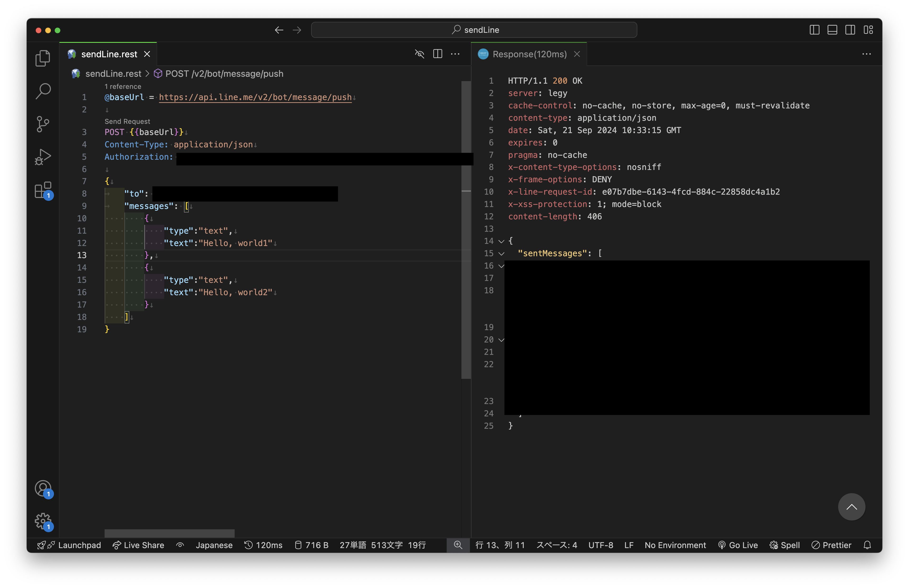Click word count 27単語 513文字 19行
The height and width of the screenshot is (588, 909).
tap(382, 545)
